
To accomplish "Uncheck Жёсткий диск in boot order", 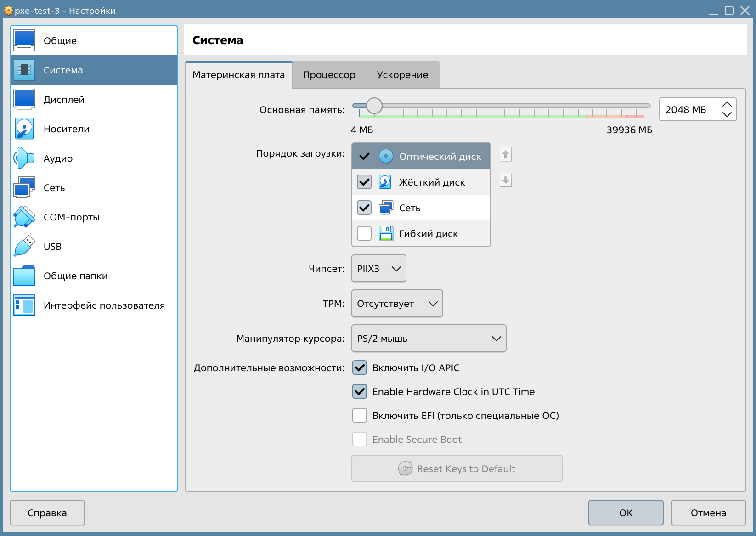I will coord(364,182).
